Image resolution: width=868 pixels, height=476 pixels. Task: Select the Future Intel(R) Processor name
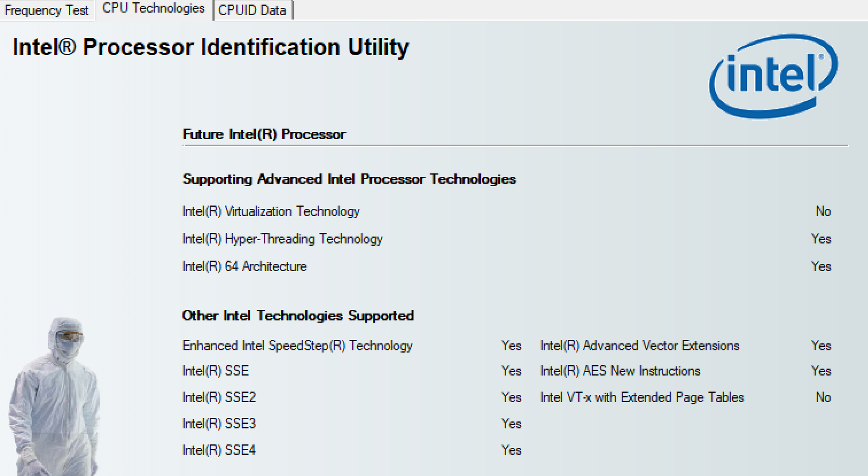click(264, 134)
